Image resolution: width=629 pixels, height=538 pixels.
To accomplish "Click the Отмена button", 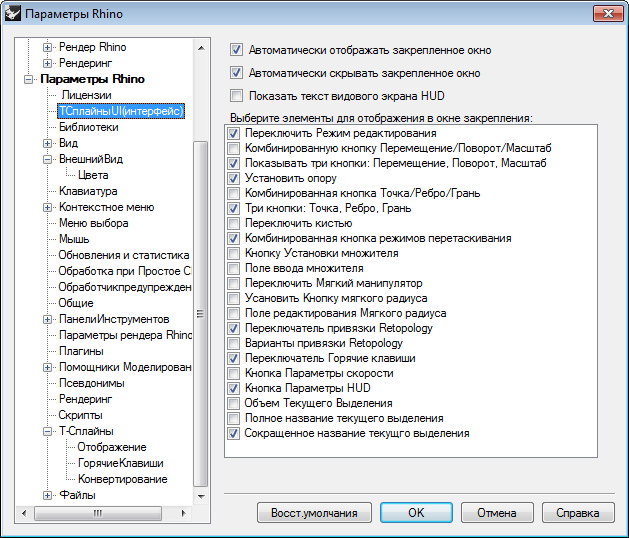I will click(497, 513).
